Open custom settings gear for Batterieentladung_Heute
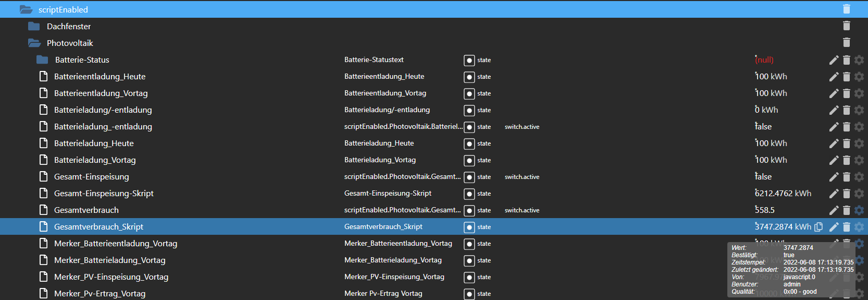This screenshot has height=300, width=868. 859,77
